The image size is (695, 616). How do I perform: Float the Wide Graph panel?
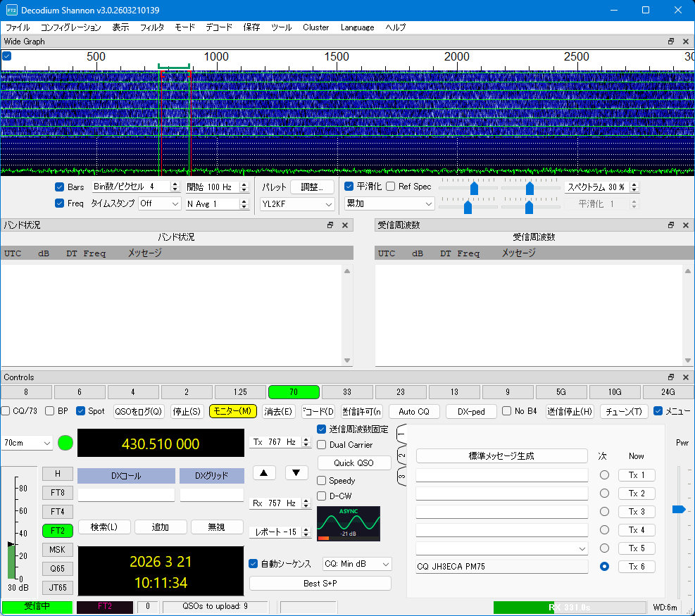tap(671, 42)
